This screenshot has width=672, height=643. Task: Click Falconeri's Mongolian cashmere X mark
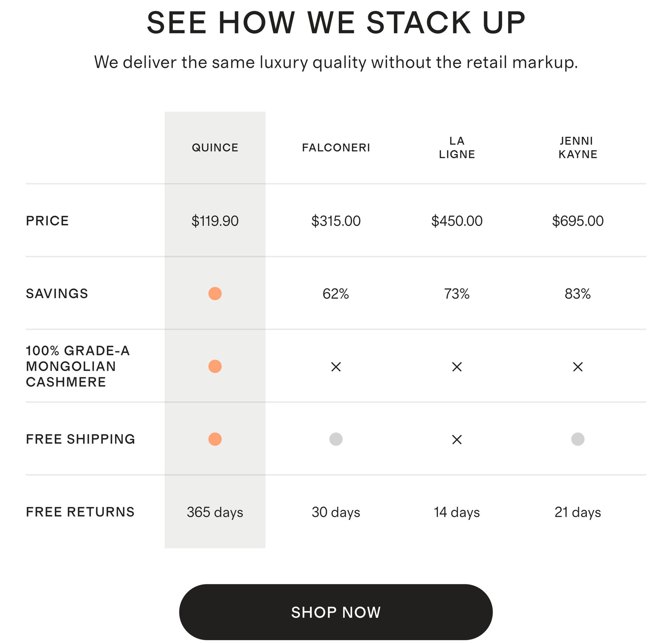(x=336, y=367)
